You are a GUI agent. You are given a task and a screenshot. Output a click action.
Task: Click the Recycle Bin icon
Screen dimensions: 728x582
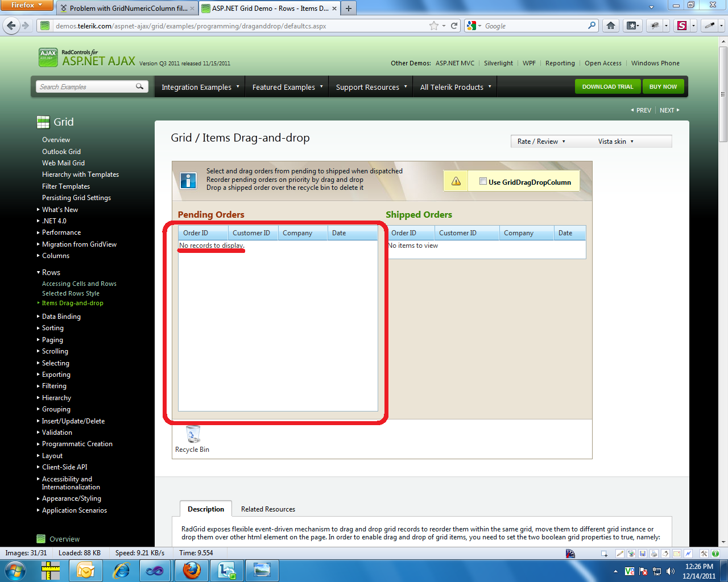(193, 434)
